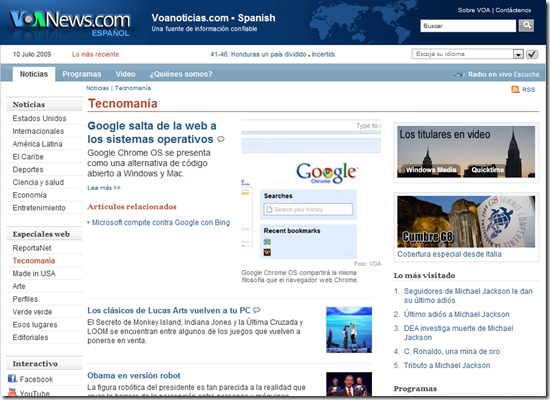
Task: Open ReportaNet in Especiales web
Action: 32,248
